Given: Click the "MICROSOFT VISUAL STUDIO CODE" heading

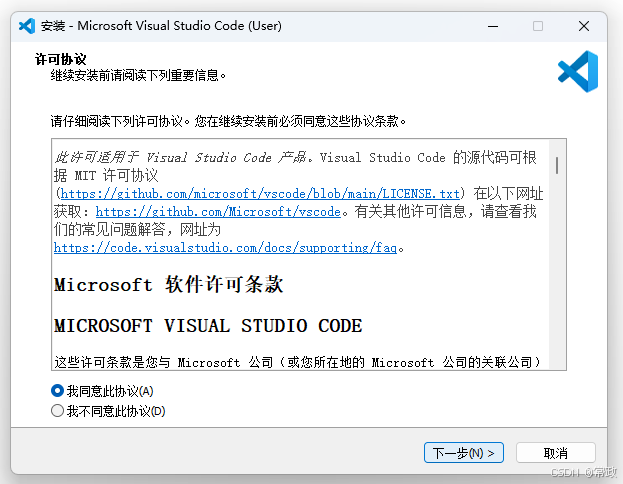Looking at the screenshot, I should pos(208,326).
